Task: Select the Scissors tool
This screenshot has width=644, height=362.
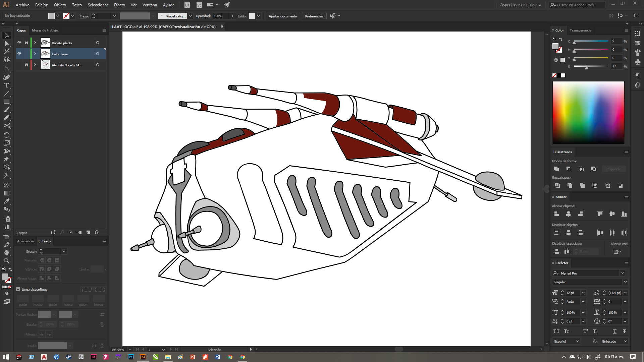Action: click(x=6, y=125)
